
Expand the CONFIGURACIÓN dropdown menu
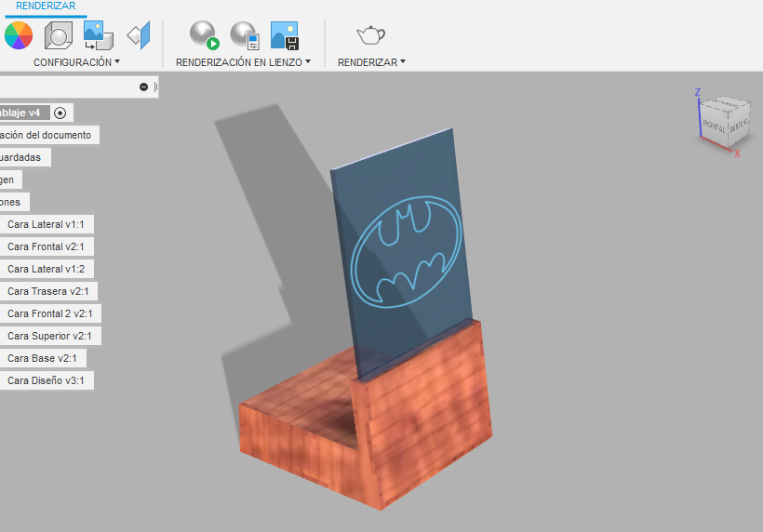76,62
